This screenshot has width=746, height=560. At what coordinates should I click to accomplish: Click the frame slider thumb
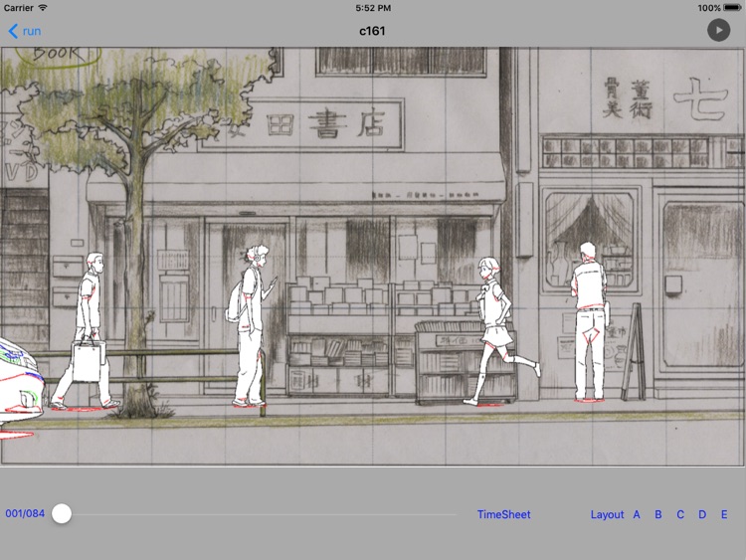click(x=62, y=514)
